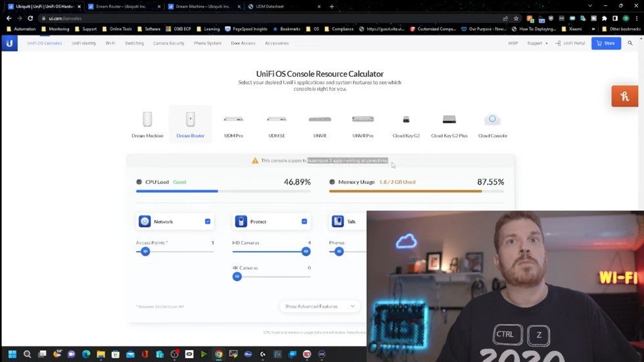Click the Network application icon
This screenshot has height=362, width=644.
click(145, 221)
